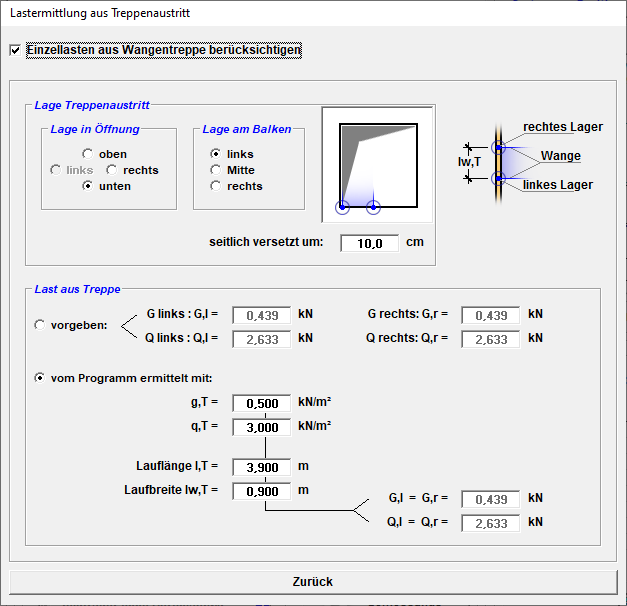The width and height of the screenshot is (627, 606).
Task: Click the 'seitlich versetzt um' input field
Action: [369, 243]
